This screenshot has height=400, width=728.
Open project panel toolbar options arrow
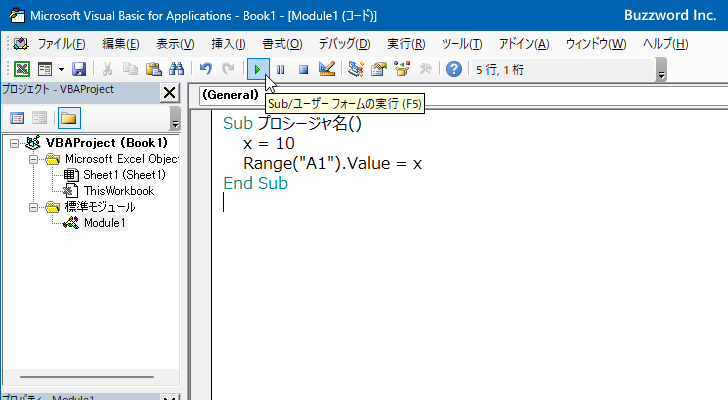coord(175,118)
